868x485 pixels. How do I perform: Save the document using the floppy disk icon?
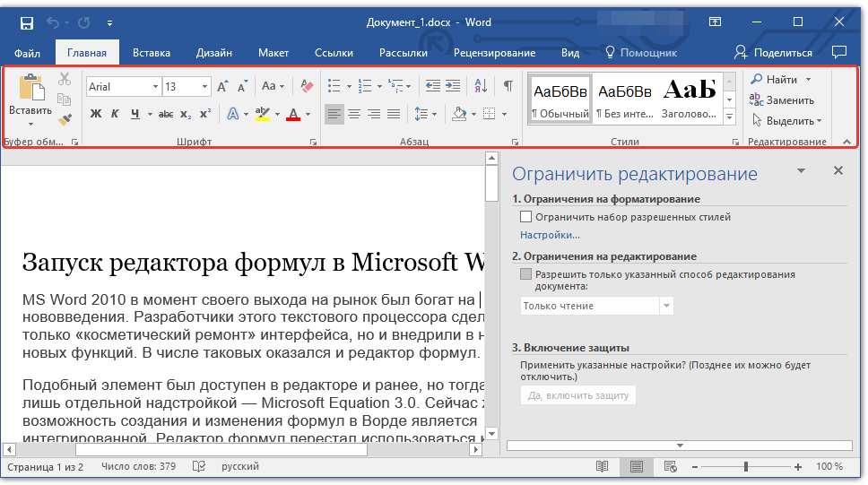(x=26, y=22)
